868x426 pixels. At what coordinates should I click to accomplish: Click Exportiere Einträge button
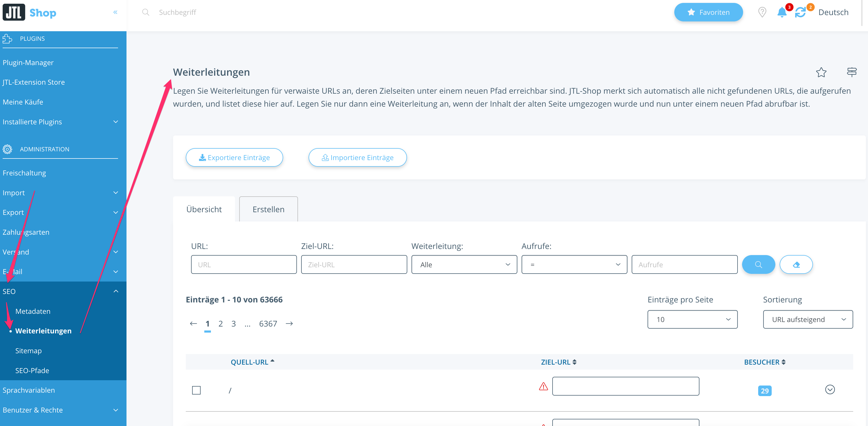234,157
